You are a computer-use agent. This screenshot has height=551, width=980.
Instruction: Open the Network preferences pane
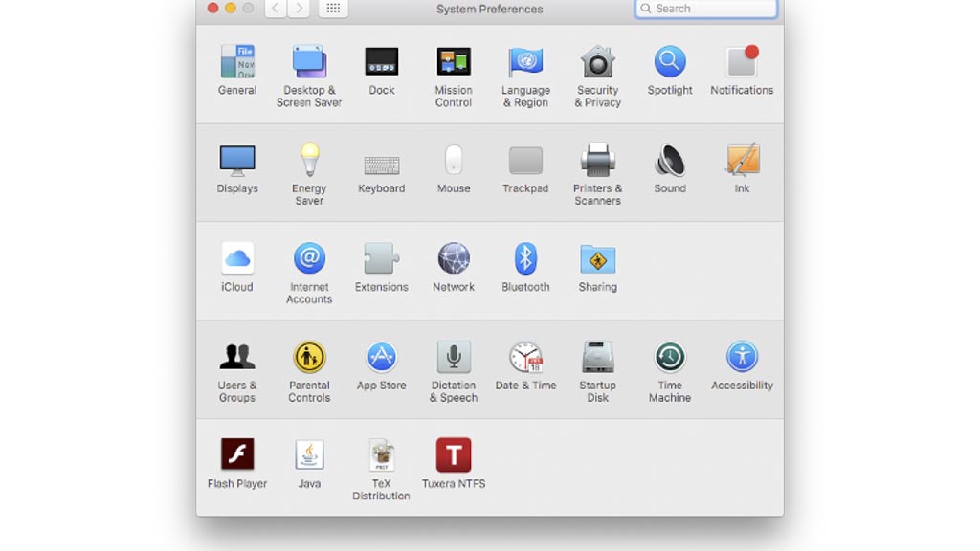tap(454, 258)
